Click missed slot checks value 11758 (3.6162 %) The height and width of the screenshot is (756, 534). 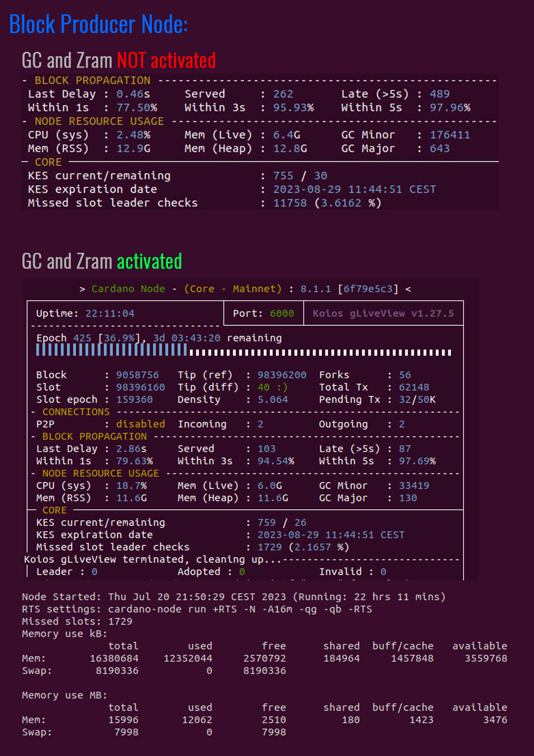[x=327, y=203]
